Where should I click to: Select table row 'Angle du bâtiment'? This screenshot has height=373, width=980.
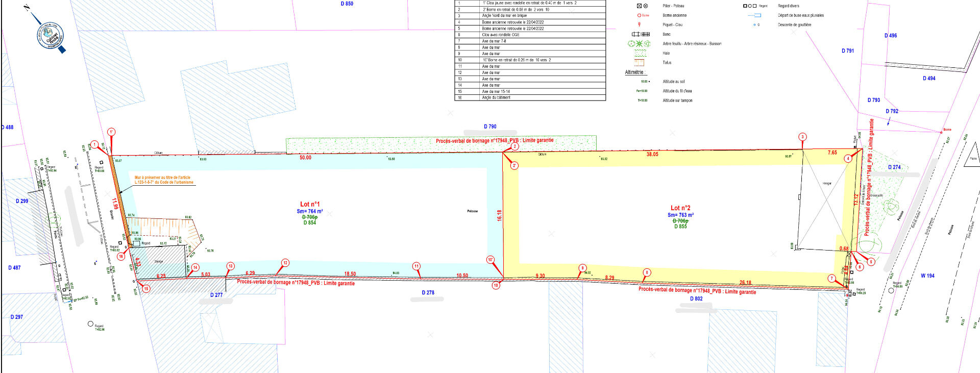(x=530, y=97)
